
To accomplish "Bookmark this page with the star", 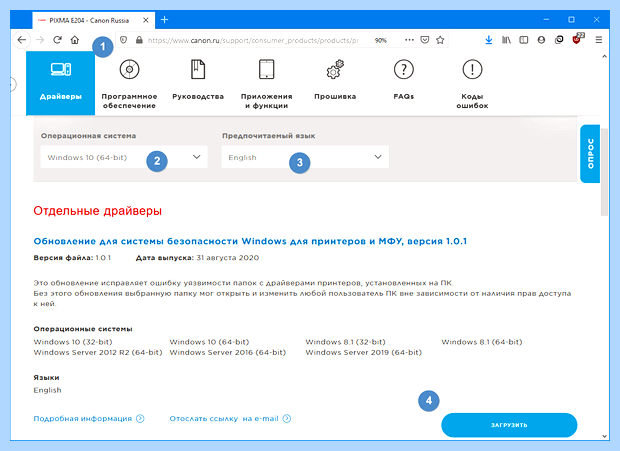I will 440,40.
